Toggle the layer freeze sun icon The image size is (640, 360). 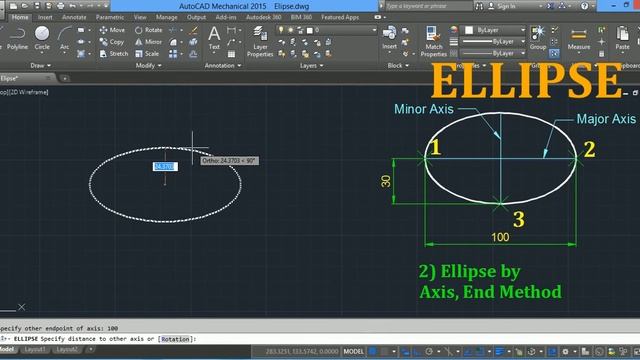click(291, 30)
